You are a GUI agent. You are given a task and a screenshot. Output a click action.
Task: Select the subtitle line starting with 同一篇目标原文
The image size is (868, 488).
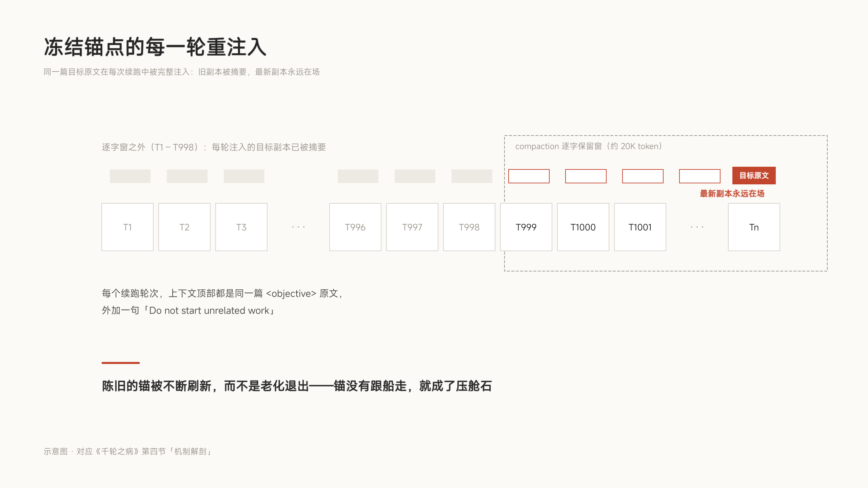tap(182, 72)
